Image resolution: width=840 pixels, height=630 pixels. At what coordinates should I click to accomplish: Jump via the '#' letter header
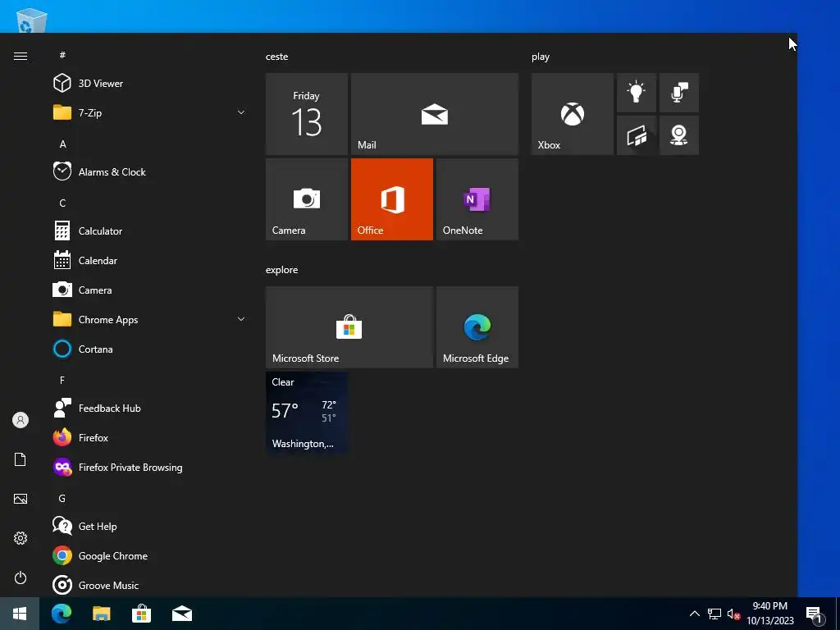[62, 55]
